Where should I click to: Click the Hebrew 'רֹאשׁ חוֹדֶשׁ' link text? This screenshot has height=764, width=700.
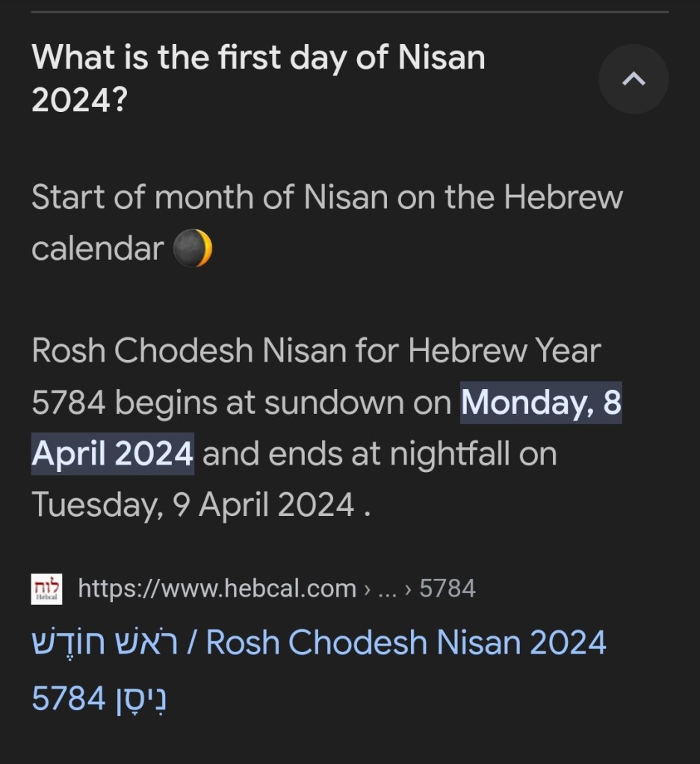(x=105, y=643)
